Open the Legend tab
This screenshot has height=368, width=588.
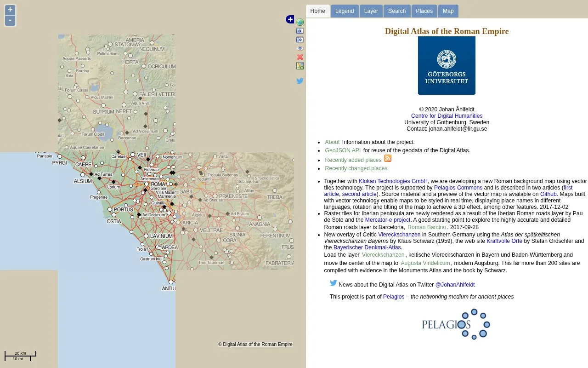click(x=345, y=11)
